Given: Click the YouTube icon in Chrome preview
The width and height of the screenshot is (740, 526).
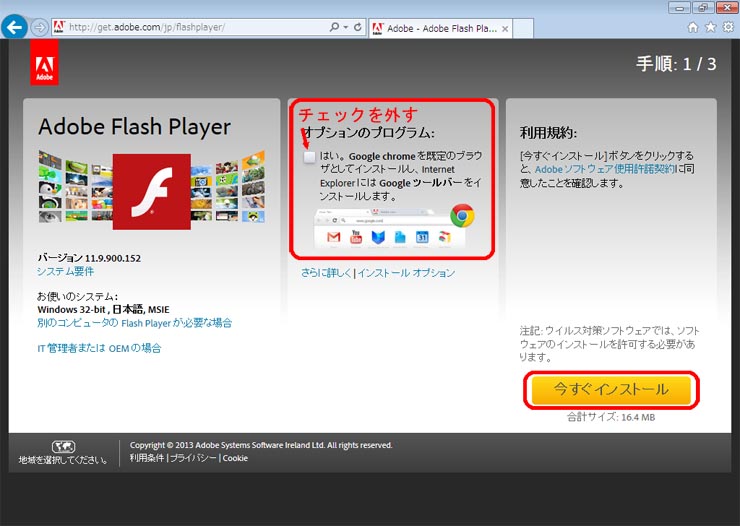Looking at the screenshot, I should (356, 237).
